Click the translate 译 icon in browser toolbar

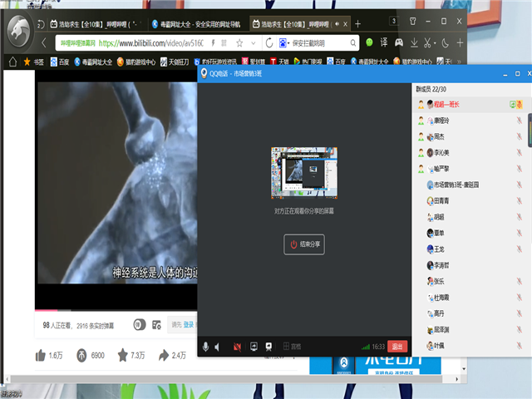point(384,42)
